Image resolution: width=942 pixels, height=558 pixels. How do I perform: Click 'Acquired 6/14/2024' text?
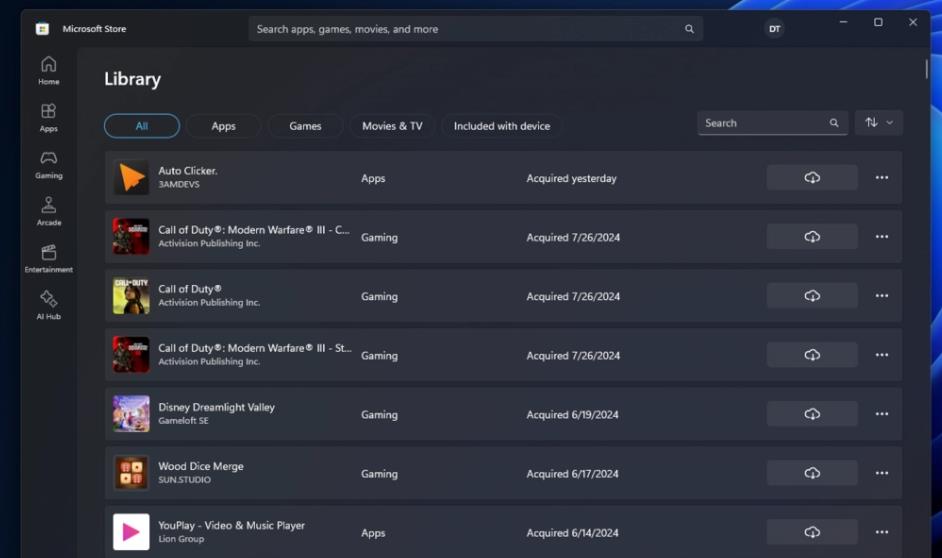click(x=573, y=533)
